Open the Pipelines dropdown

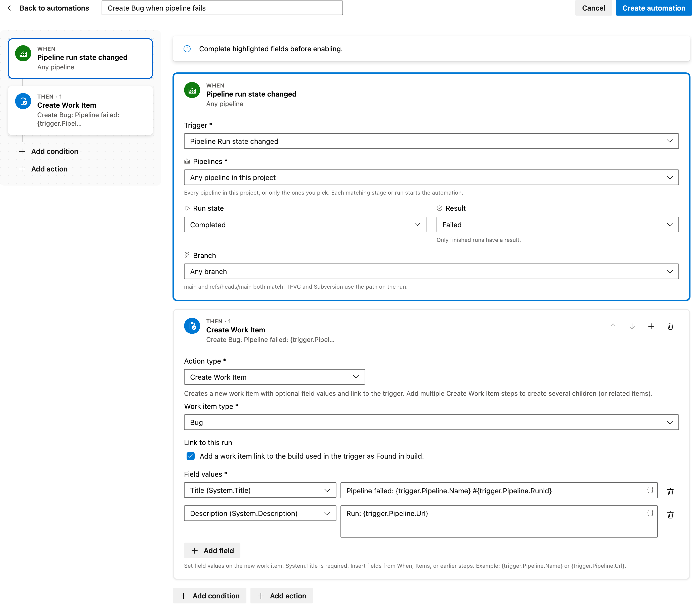(431, 177)
